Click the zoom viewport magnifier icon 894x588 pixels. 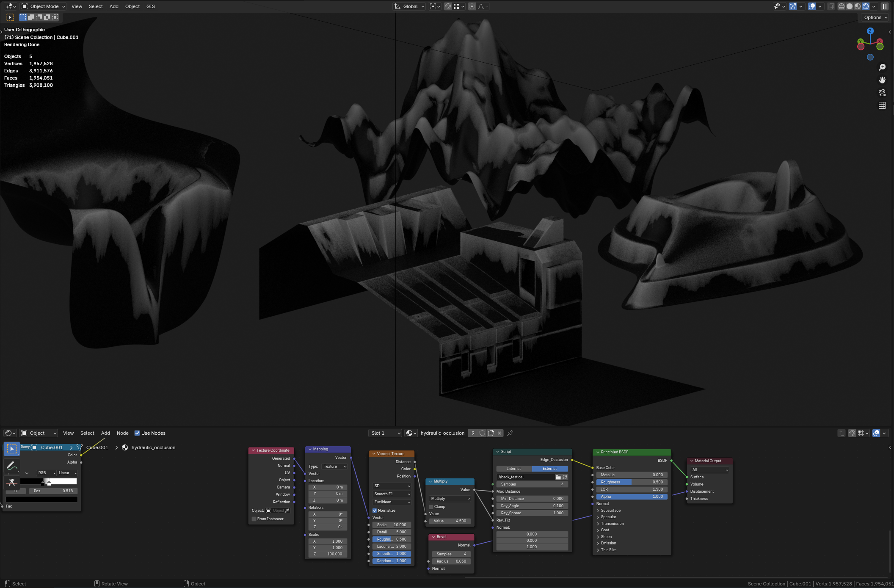(x=882, y=67)
